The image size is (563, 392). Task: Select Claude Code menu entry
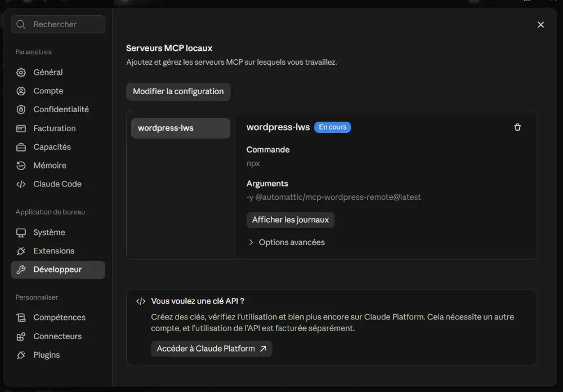pos(58,184)
